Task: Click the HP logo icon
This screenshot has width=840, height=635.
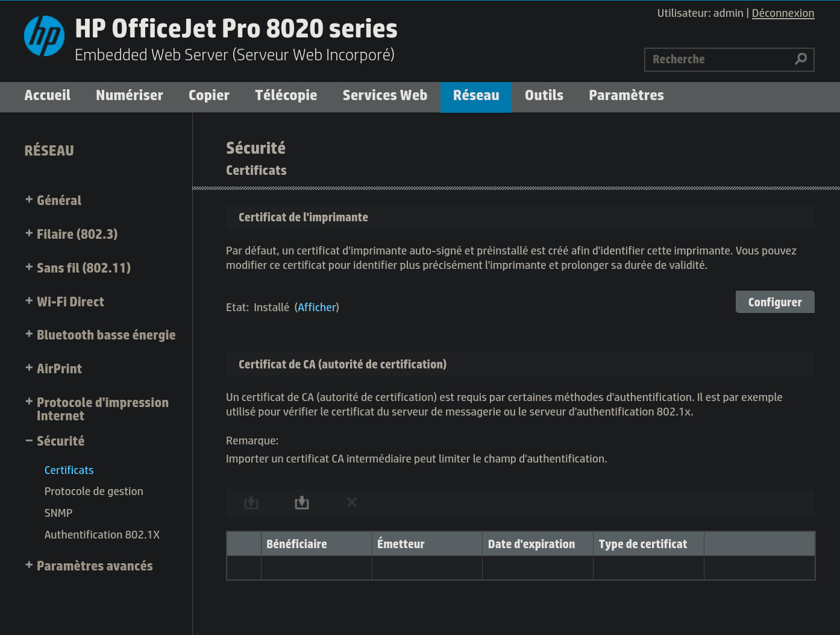Action: [44, 36]
